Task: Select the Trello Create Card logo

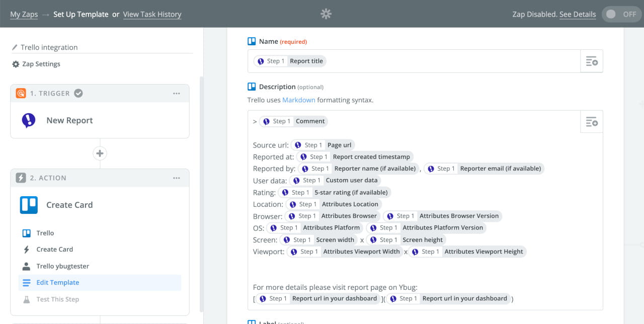Action: pos(29,205)
